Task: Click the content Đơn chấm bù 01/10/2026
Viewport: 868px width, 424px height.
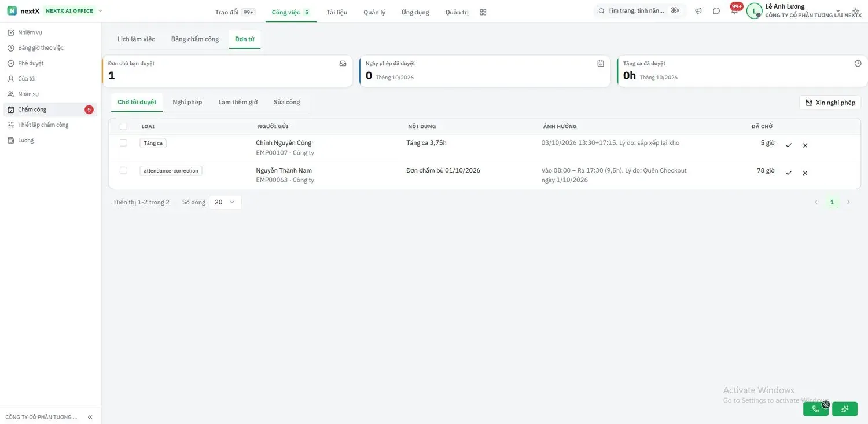Action: (x=443, y=170)
